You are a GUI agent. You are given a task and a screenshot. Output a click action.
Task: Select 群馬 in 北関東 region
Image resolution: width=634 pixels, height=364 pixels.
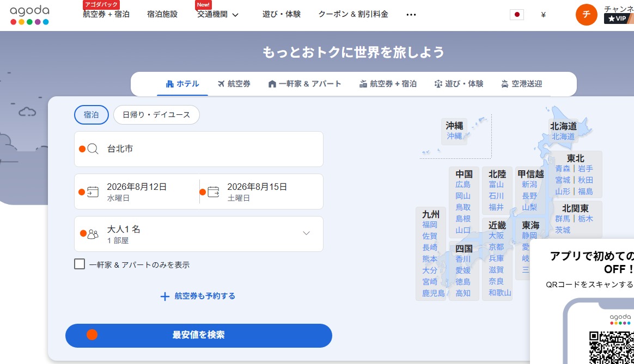click(x=563, y=219)
